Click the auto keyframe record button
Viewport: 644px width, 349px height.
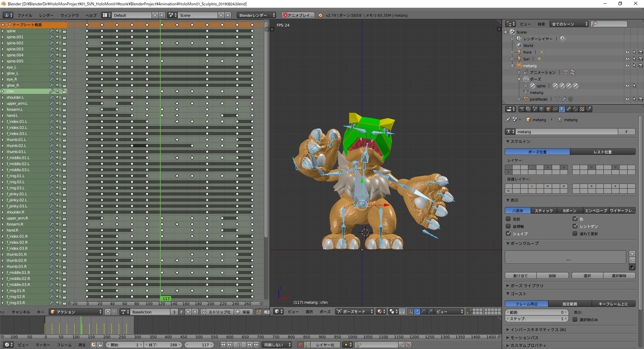(301, 345)
